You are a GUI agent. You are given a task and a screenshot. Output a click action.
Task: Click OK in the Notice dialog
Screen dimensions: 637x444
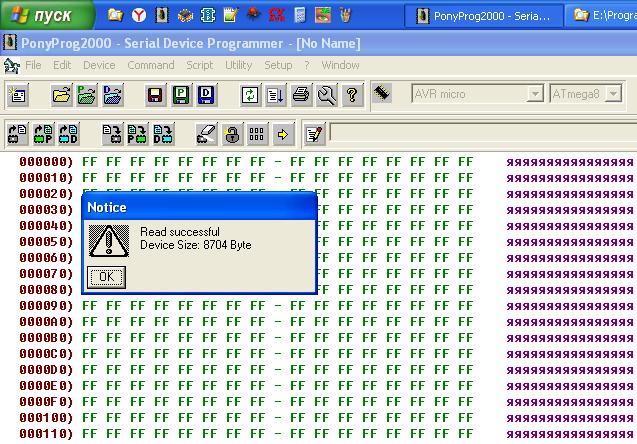106,276
